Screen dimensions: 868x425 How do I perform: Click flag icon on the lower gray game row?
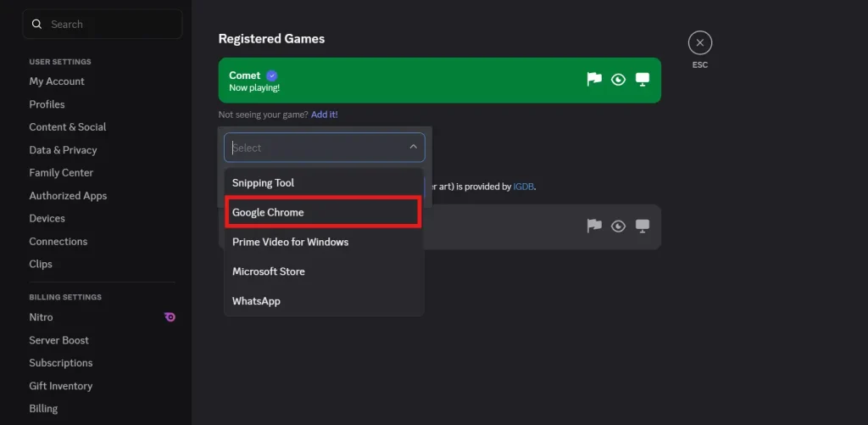pyautogui.click(x=594, y=226)
